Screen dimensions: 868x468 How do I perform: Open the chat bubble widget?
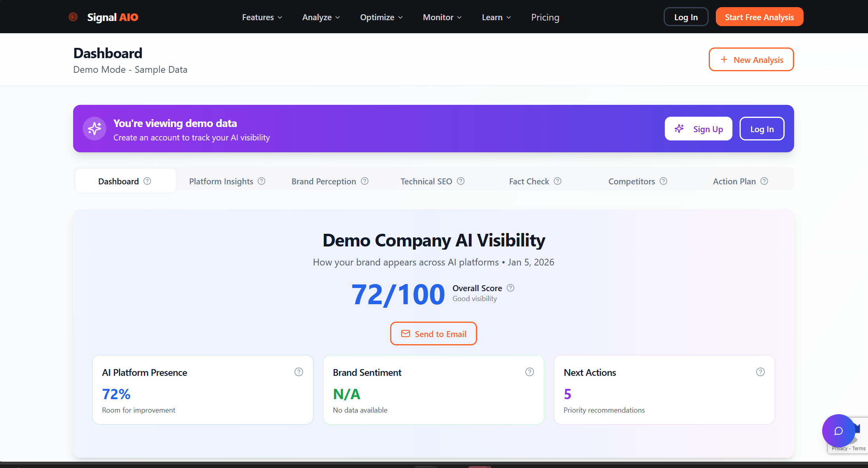tap(838, 431)
